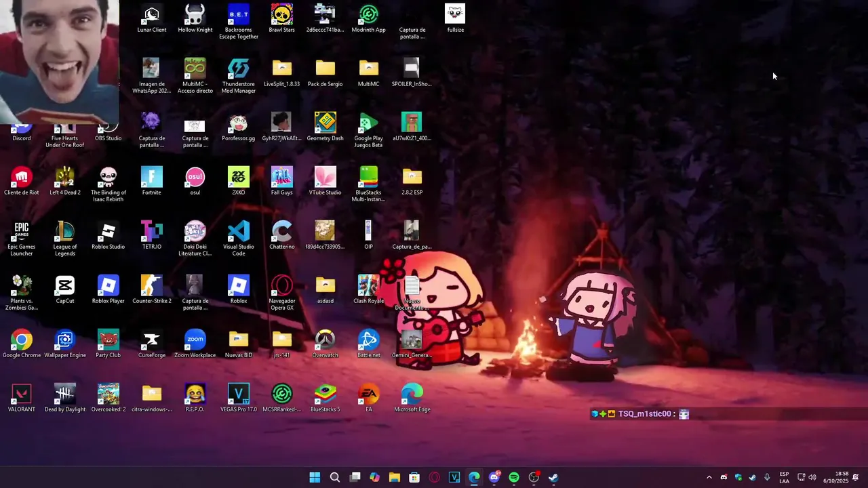Launch Doki Doki Literature Club
Image resolution: width=868 pixels, height=488 pixels.
click(x=195, y=239)
